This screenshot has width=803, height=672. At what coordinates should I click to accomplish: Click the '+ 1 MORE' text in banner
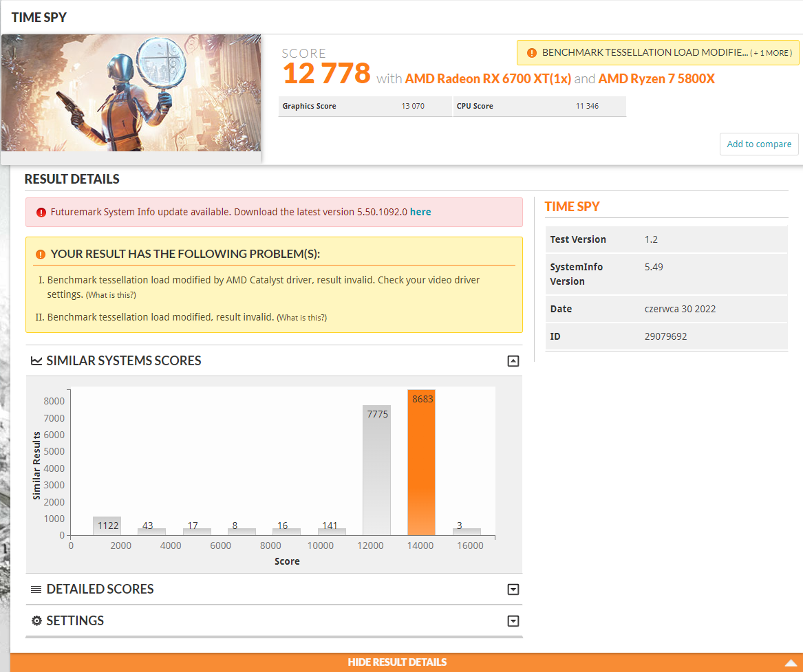(x=771, y=53)
